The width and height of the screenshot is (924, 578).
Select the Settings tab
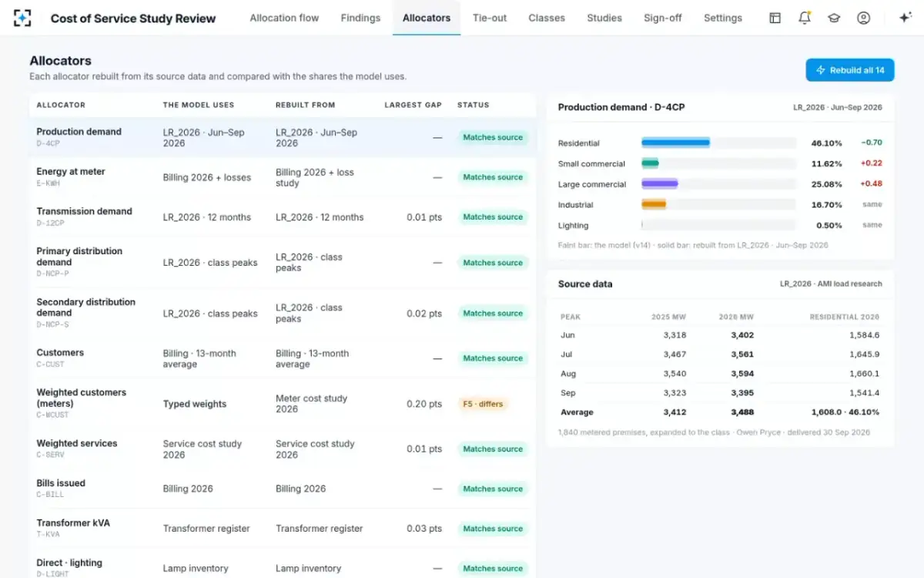coord(723,18)
